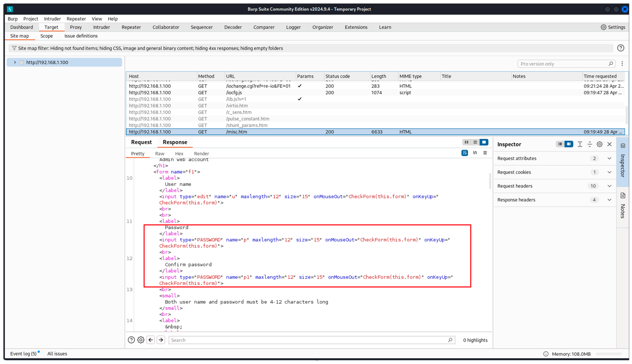Toggle show non-printable characters (\n)

click(x=475, y=153)
